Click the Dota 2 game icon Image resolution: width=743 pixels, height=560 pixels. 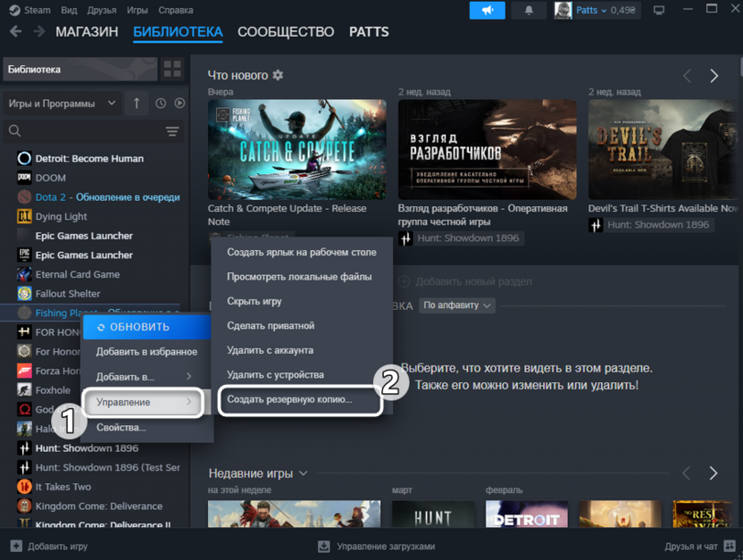click(24, 197)
